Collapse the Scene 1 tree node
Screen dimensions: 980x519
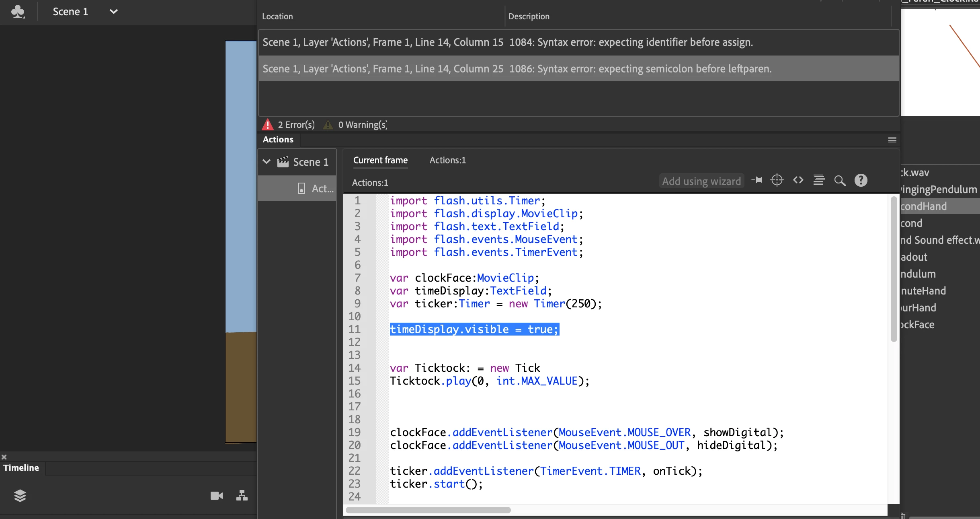[x=266, y=162]
